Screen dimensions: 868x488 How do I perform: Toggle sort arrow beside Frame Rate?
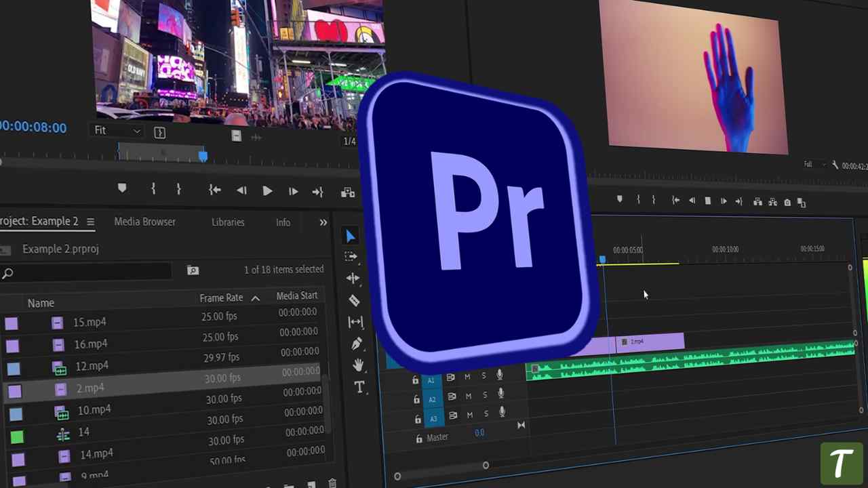(256, 298)
